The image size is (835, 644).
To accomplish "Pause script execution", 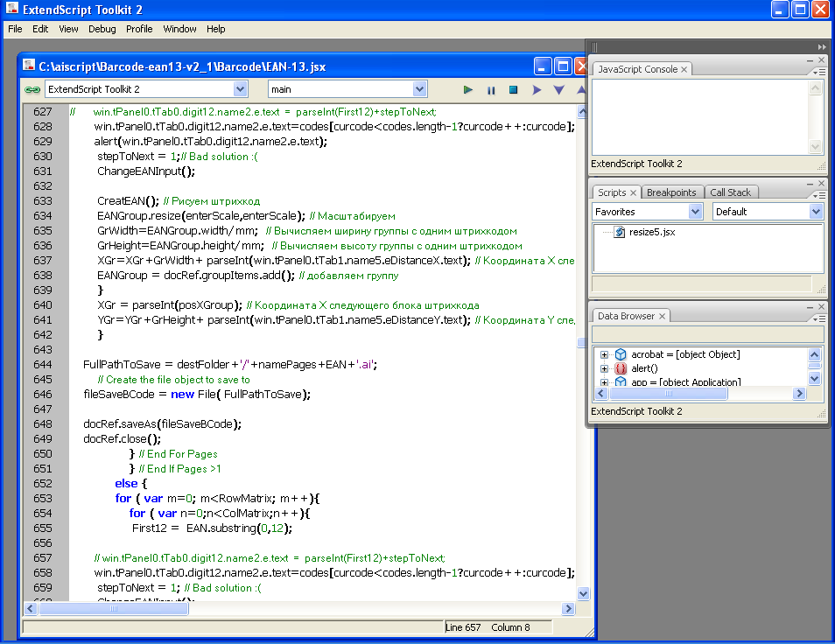I will pos(491,90).
